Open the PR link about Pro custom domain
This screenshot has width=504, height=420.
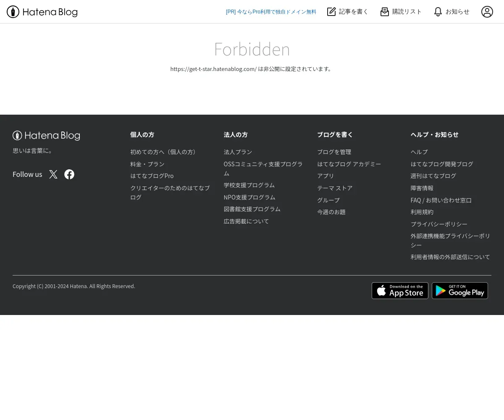coord(271,12)
